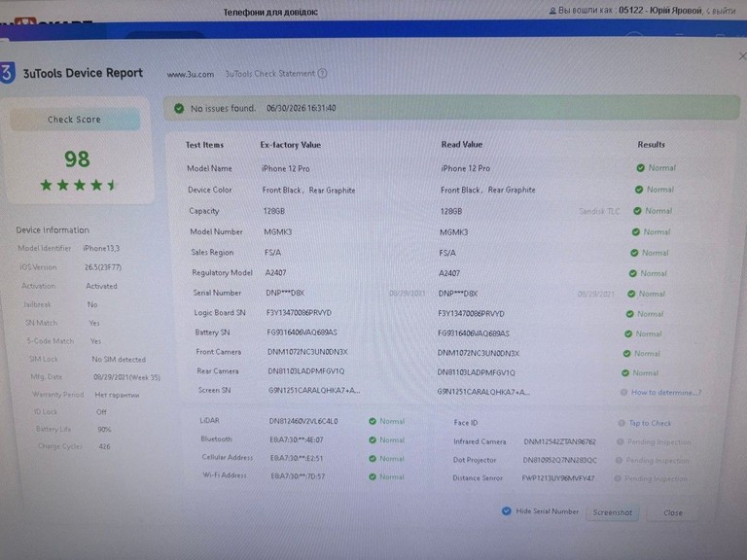The image size is (747, 560).
Task: Click Tap to Check for Face ID
Action: pos(650,423)
